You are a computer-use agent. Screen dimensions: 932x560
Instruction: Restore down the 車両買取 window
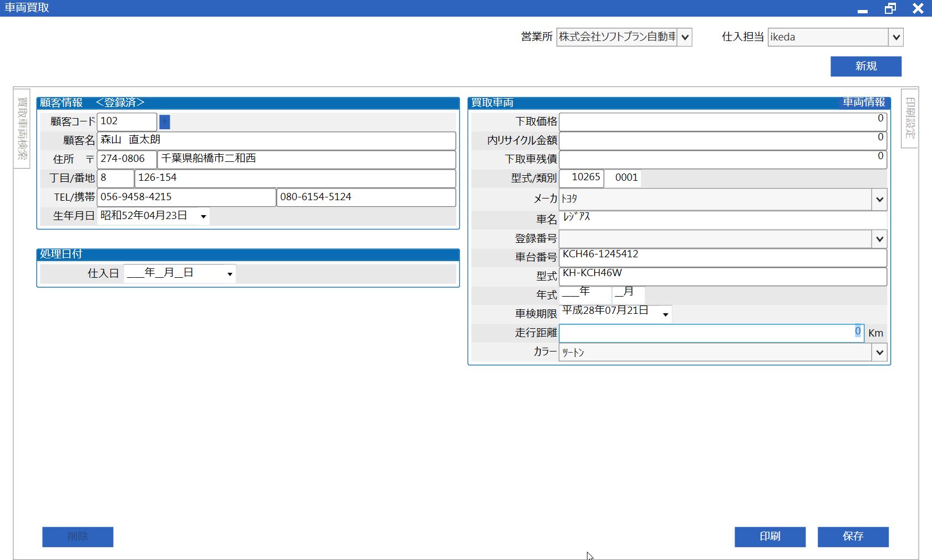(x=890, y=8)
